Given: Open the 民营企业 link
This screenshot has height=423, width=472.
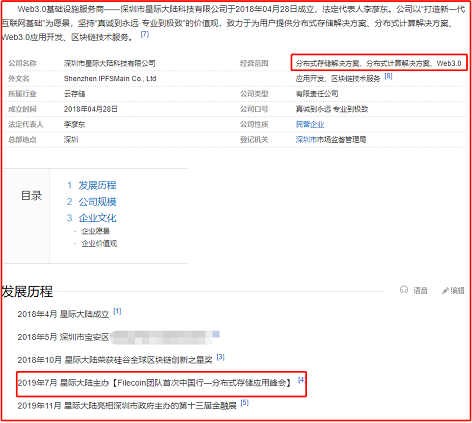Looking at the screenshot, I should pos(310,124).
